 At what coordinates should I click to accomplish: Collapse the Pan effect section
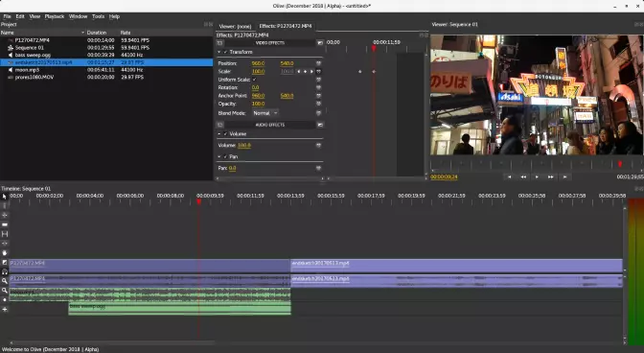coord(218,156)
